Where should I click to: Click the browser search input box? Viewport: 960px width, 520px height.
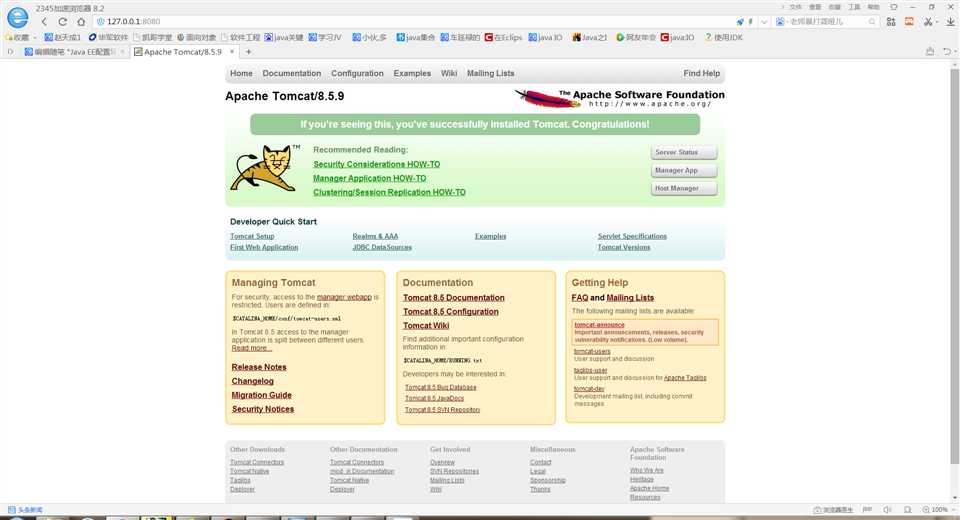[x=827, y=21]
